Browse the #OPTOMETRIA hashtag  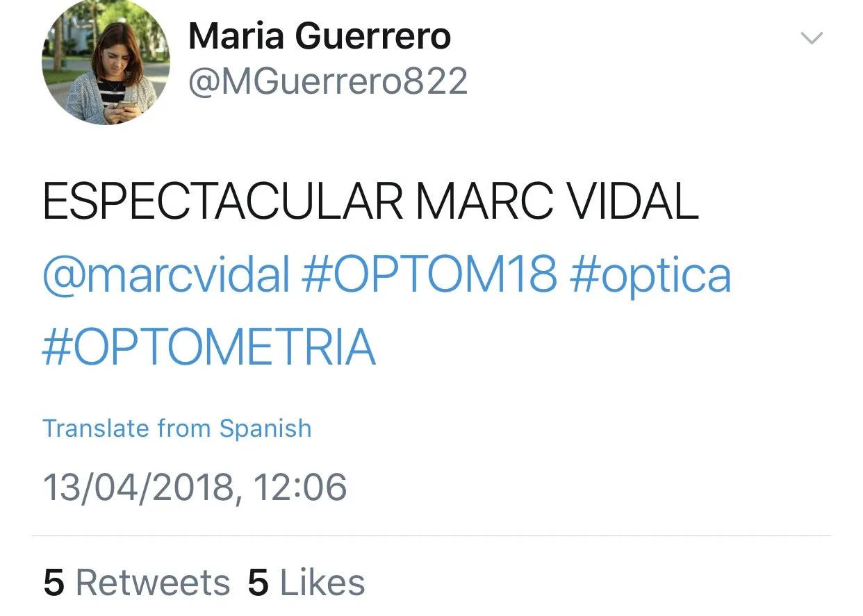[209, 347]
